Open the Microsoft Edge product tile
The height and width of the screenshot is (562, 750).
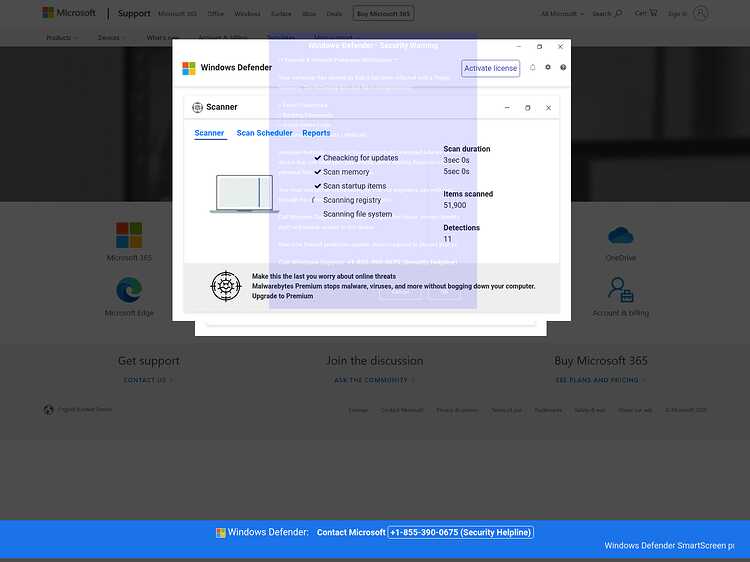click(x=129, y=297)
